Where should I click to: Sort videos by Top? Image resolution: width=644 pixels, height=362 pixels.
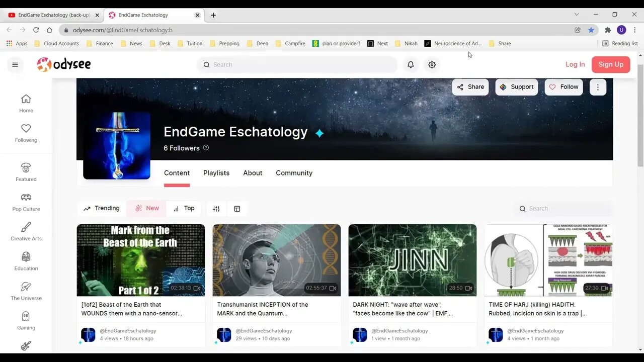pos(184,208)
